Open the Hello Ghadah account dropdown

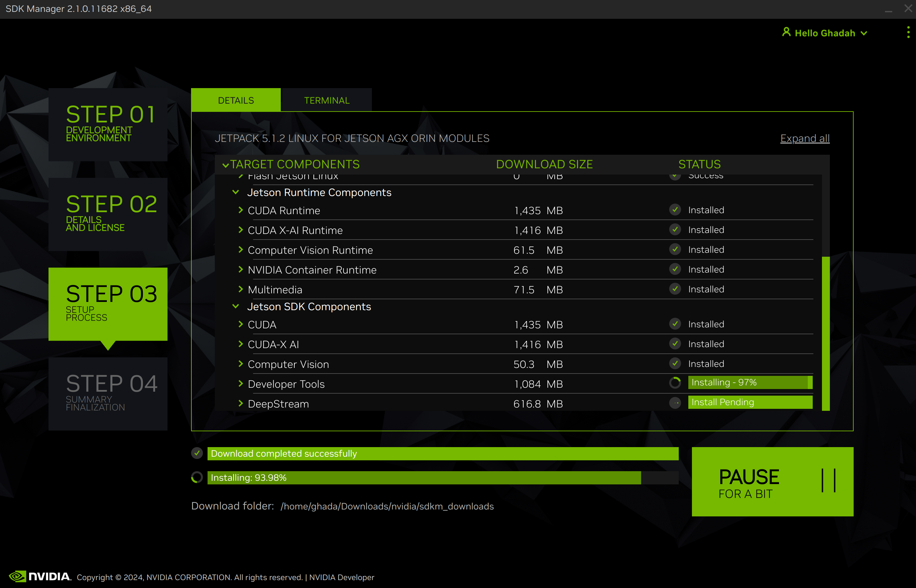tap(864, 33)
